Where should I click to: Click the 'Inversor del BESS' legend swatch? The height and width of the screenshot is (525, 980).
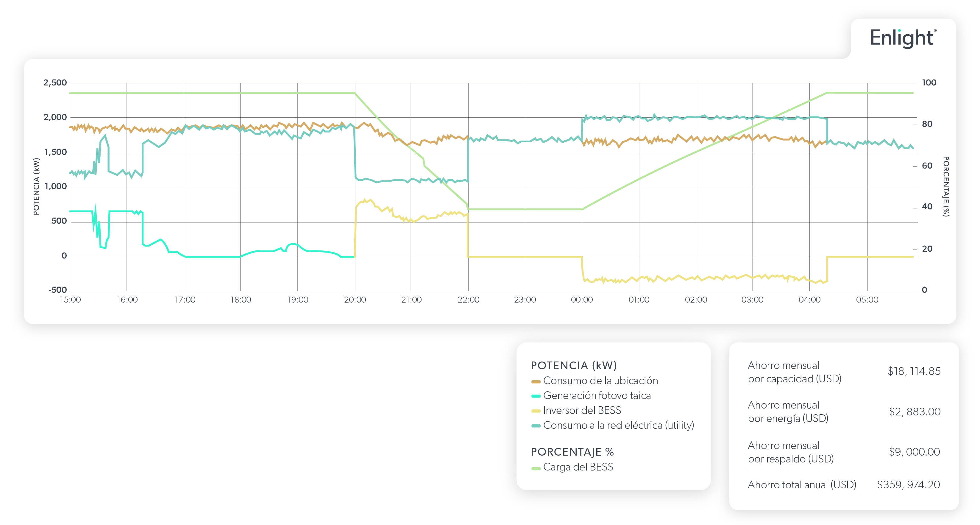pos(536,411)
